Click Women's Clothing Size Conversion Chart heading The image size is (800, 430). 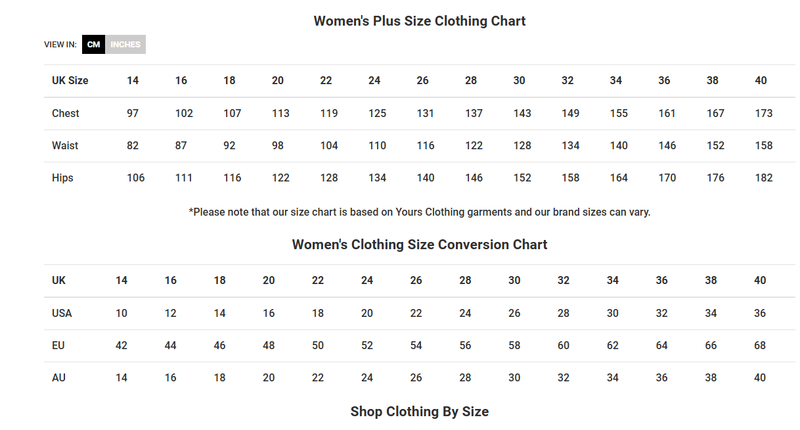coord(419,245)
